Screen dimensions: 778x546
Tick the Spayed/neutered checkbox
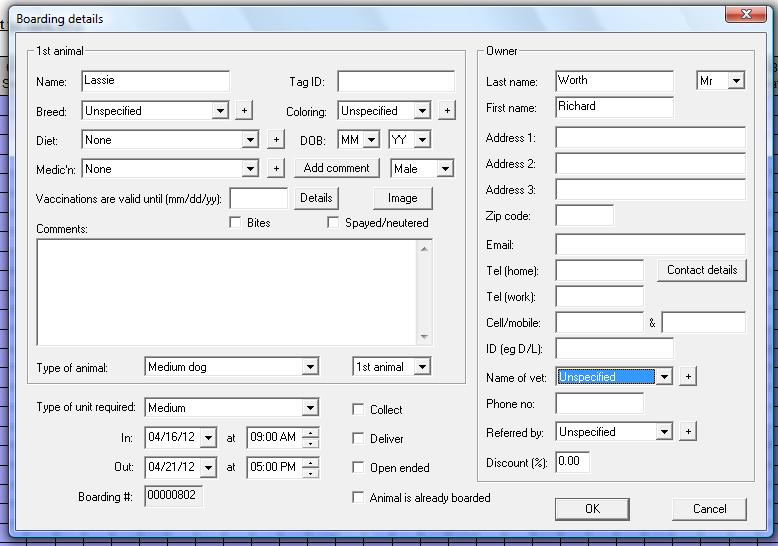point(333,222)
